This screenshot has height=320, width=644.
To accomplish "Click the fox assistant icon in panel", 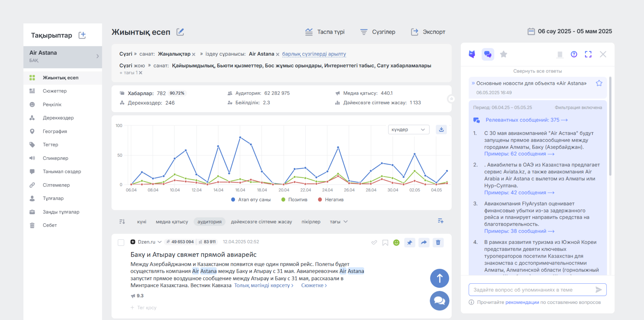I will [x=472, y=54].
